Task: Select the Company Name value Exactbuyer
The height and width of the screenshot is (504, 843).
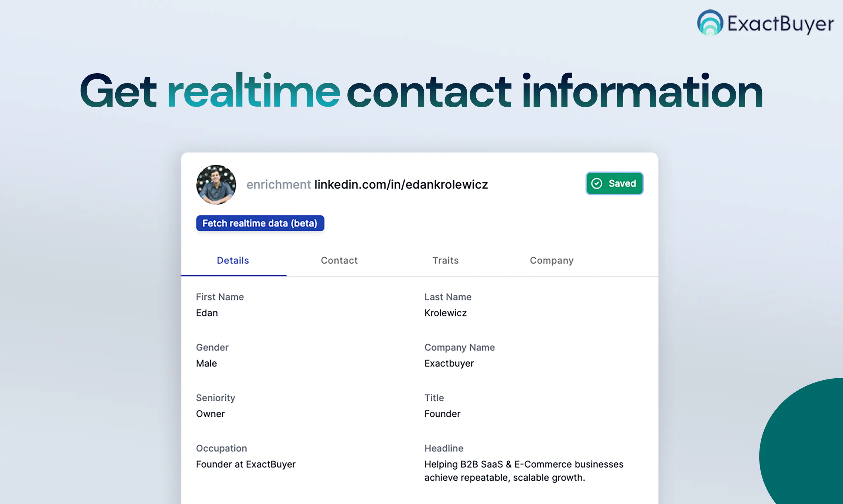Action: (x=449, y=363)
